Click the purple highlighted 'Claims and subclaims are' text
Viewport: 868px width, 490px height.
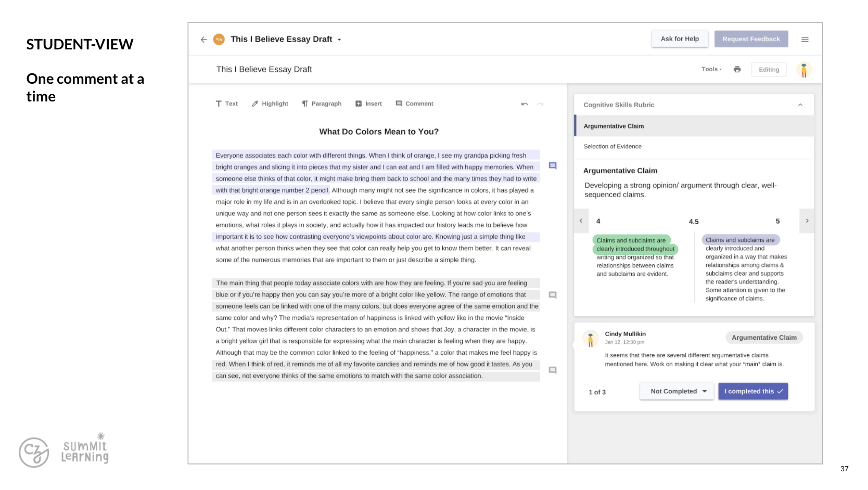(741, 240)
